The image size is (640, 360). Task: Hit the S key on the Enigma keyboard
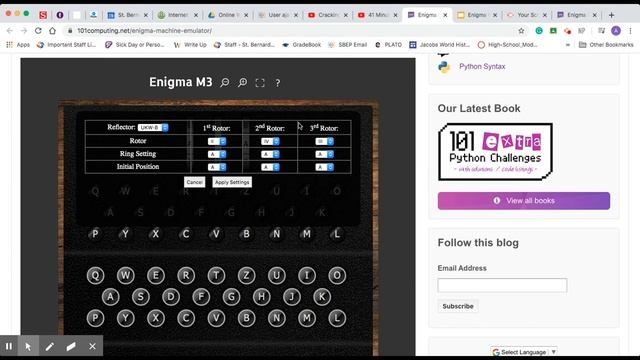pyautogui.click(x=140, y=297)
